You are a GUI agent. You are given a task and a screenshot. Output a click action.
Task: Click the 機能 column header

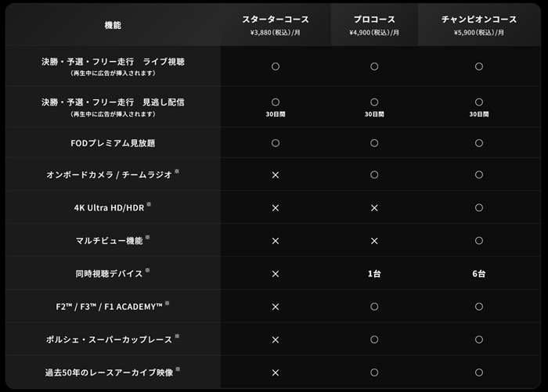click(x=113, y=26)
